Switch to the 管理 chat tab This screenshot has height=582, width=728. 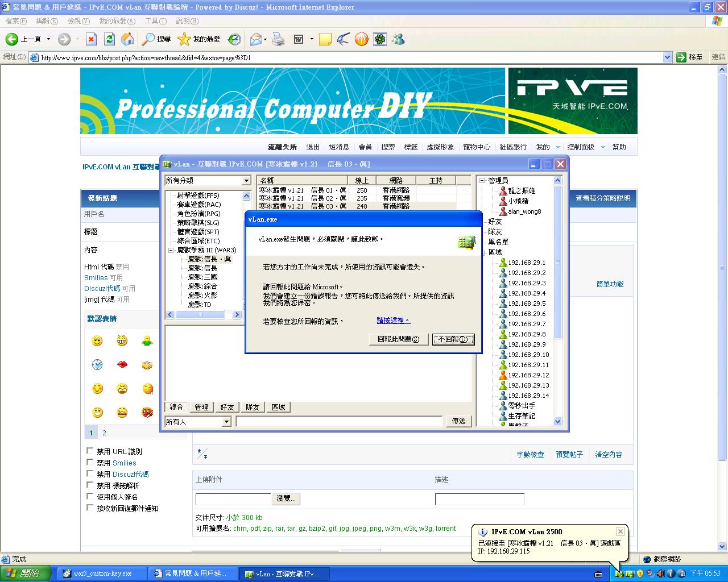[x=201, y=407]
